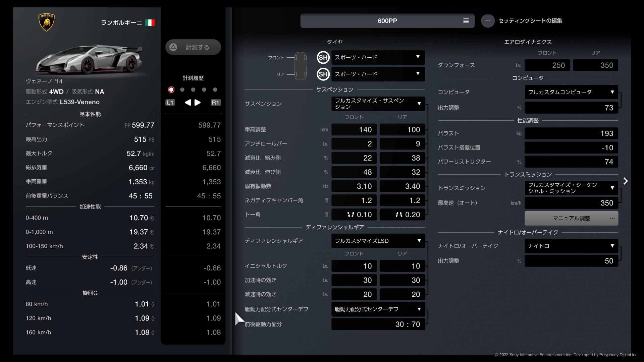The image size is (644, 362).
Task: Click the rear tire SH compound icon
Action: click(323, 74)
